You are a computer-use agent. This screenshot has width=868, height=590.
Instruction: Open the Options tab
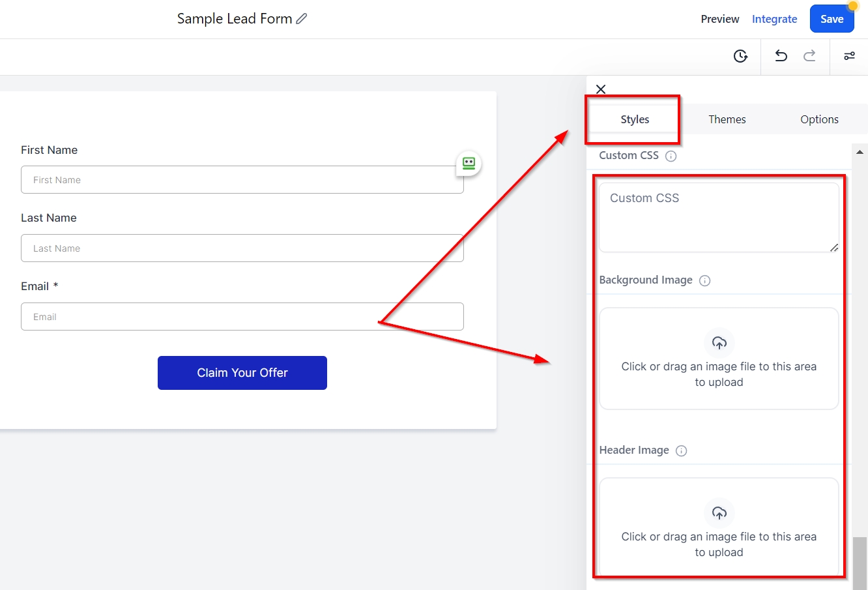819,119
